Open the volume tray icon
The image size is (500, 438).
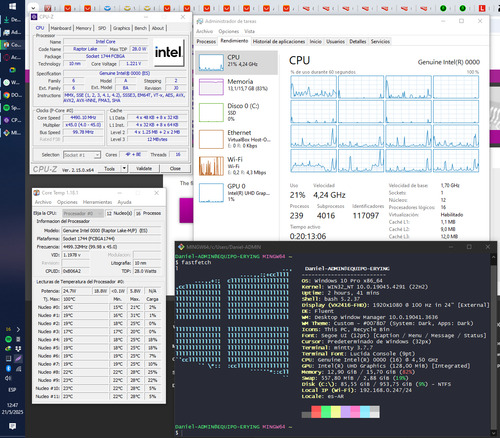[9, 378]
